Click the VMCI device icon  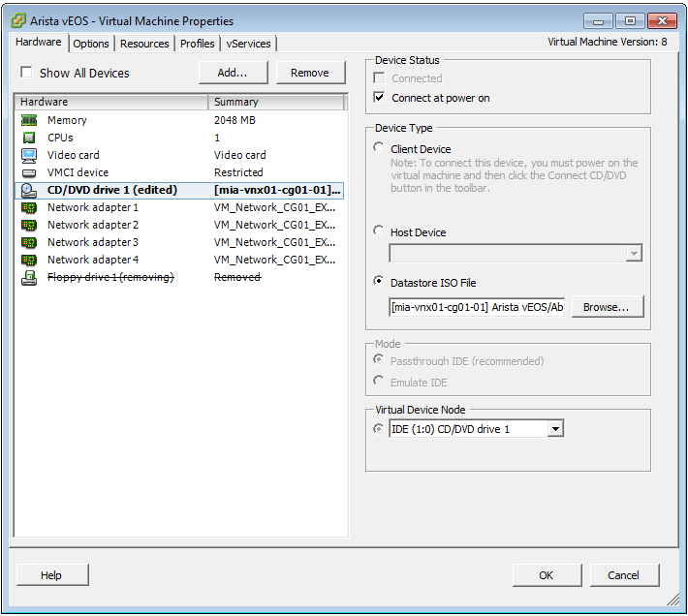(29, 172)
